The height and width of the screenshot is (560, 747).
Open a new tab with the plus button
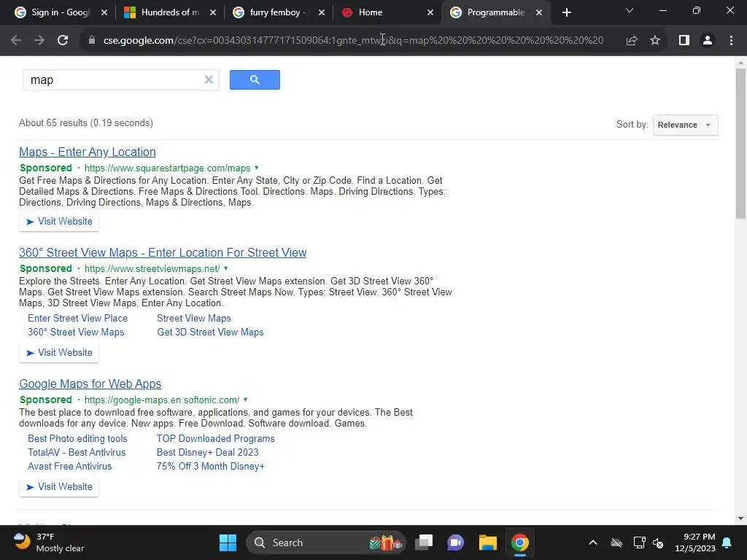tap(566, 13)
